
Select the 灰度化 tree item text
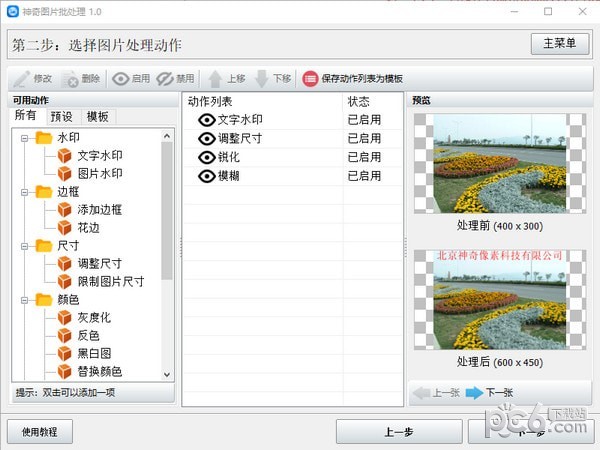[x=94, y=317]
